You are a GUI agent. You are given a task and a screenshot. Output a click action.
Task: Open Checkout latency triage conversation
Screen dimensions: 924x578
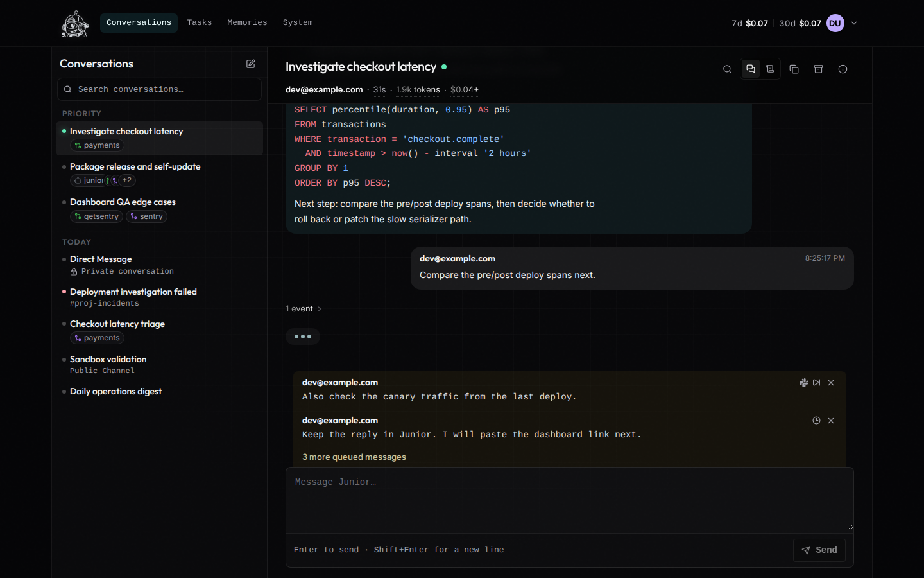pos(159,331)
